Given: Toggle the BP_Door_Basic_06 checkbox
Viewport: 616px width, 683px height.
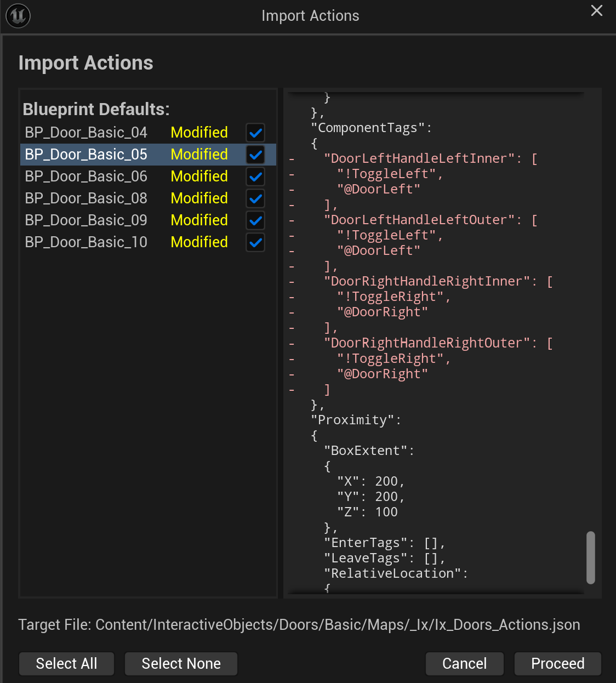Looking at the screenshot, I should pyautogui.click(x=255, y=177).
